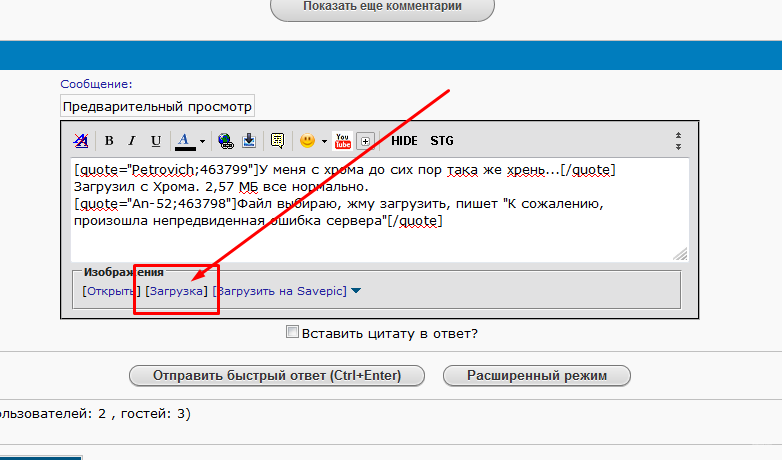This screenshot has width=782, height=460.
Task: Click the download/insert file icon
Action: tap(249, 141)
